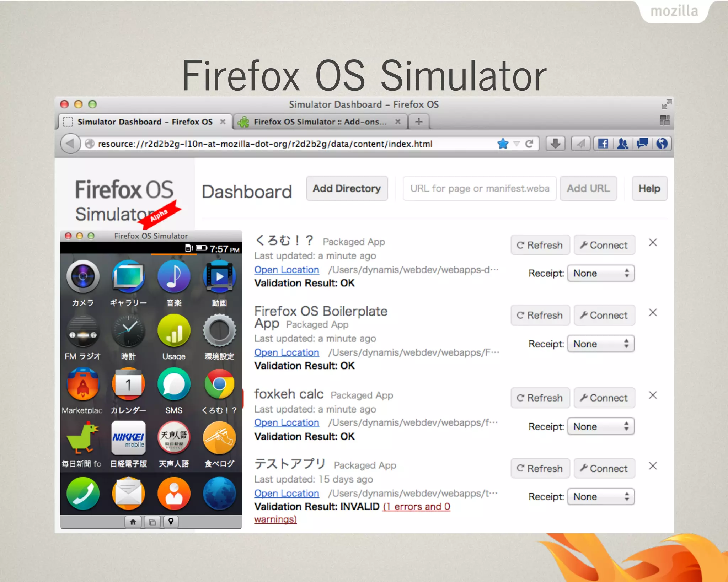Viewport: 728px width, 582px height.
Task: Open Location link for くろむ！？
Action: click(287, 270)
